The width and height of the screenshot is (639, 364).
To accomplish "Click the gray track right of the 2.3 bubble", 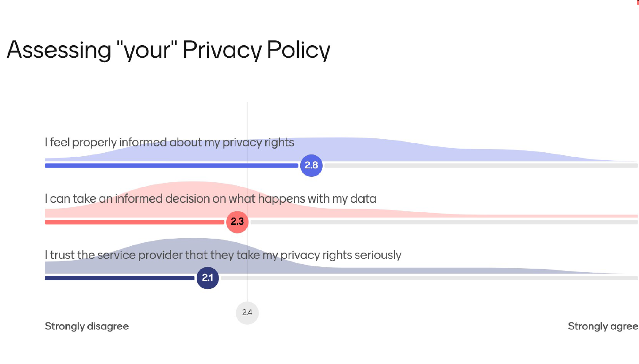I will point(444,222).
